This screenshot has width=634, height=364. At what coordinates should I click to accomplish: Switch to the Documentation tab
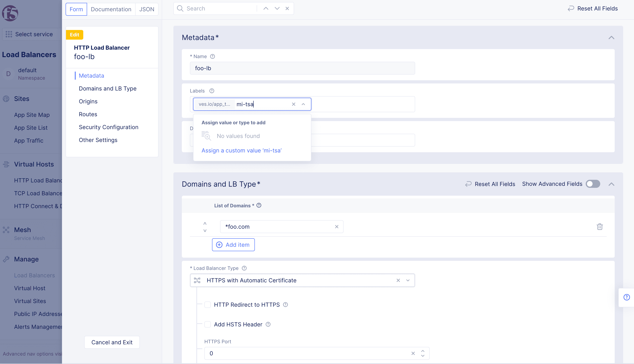point(110,9)
